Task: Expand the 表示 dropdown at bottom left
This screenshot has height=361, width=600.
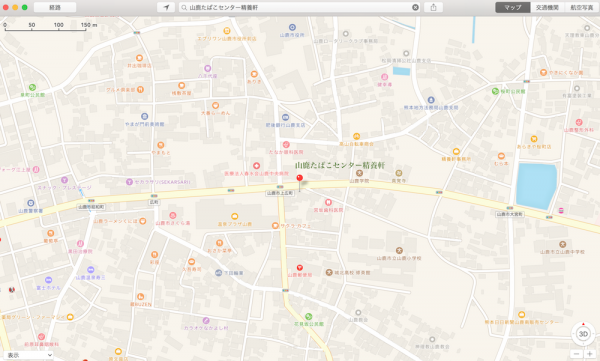Action: [28, 355]
